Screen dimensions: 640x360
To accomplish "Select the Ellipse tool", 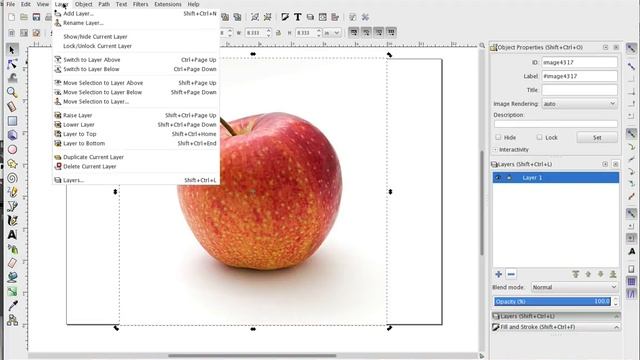I will 12,149.
